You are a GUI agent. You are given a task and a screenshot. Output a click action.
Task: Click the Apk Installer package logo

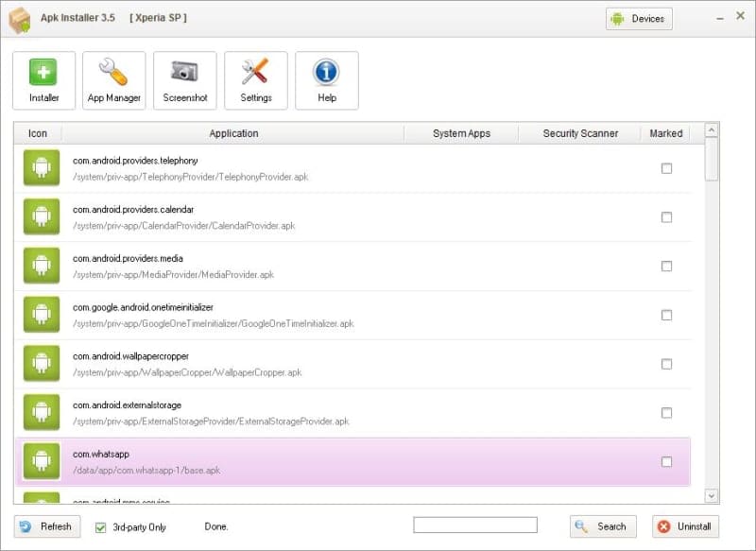click(x=20, y=20)
